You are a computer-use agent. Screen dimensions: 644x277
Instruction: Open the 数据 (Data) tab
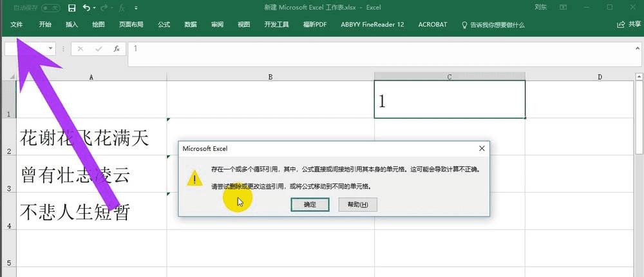[191, 24]
